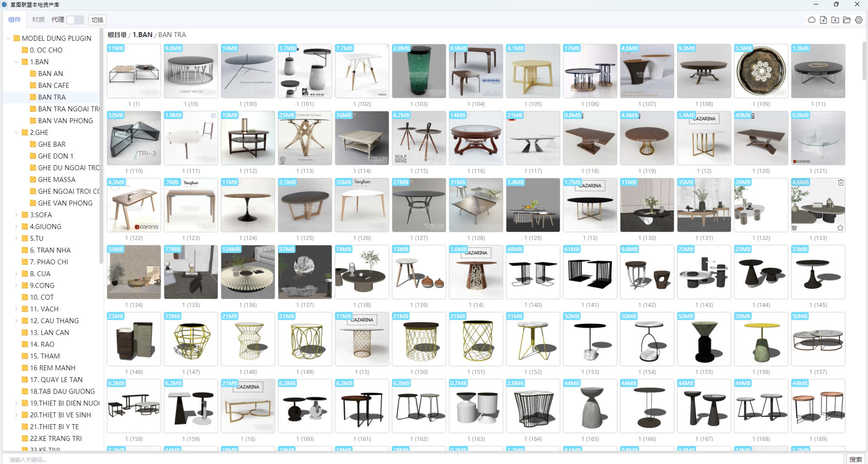Click the add new folder icon
The image size is (868, 464).
click(x=835, y=20)
